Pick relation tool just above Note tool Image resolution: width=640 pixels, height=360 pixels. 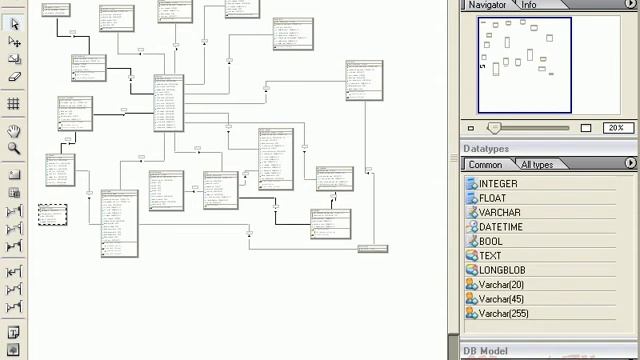14,307
